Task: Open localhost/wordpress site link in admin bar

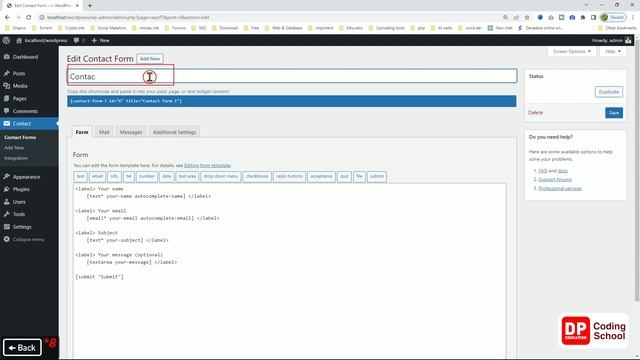Action: [x=42, y=40]
